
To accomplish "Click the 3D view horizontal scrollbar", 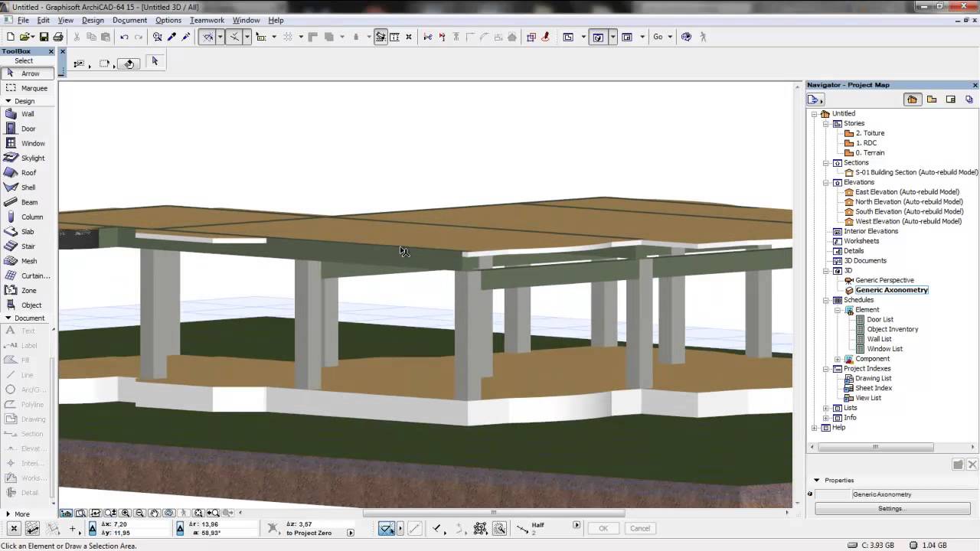I will click(x=494, y=513).
